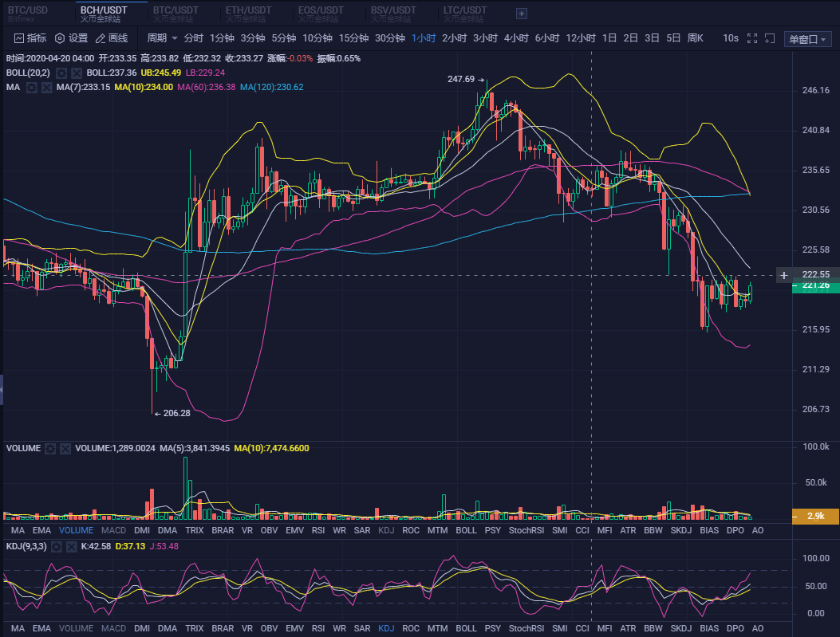Remove the KDJ indicator with its X button
This screenshot has height=637, width=840.
pyautogui.click(x=72, y=547)
